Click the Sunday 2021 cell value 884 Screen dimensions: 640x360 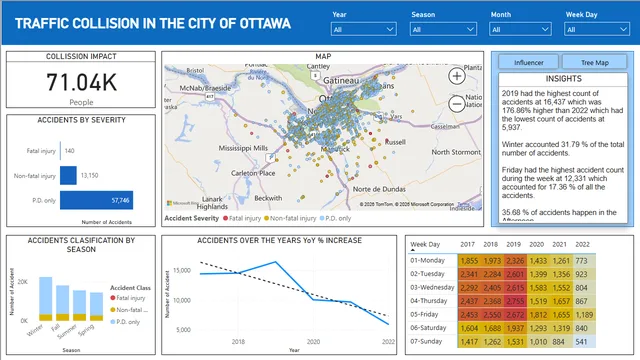click(561, 342)
